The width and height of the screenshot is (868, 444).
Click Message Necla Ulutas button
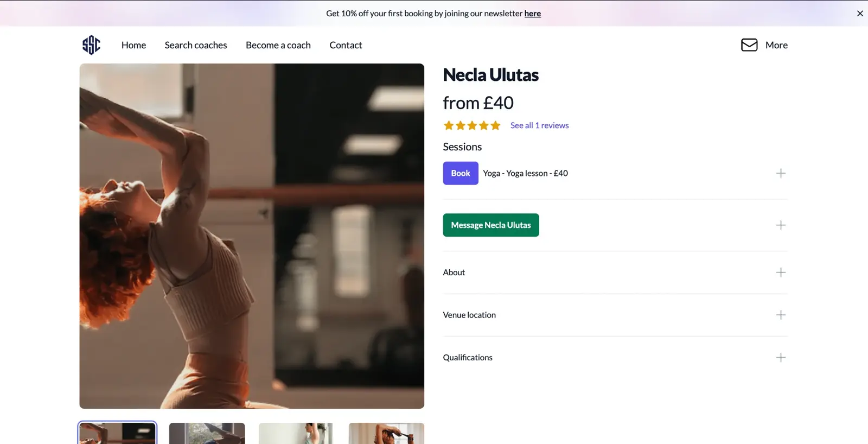(x=491, y=225)
